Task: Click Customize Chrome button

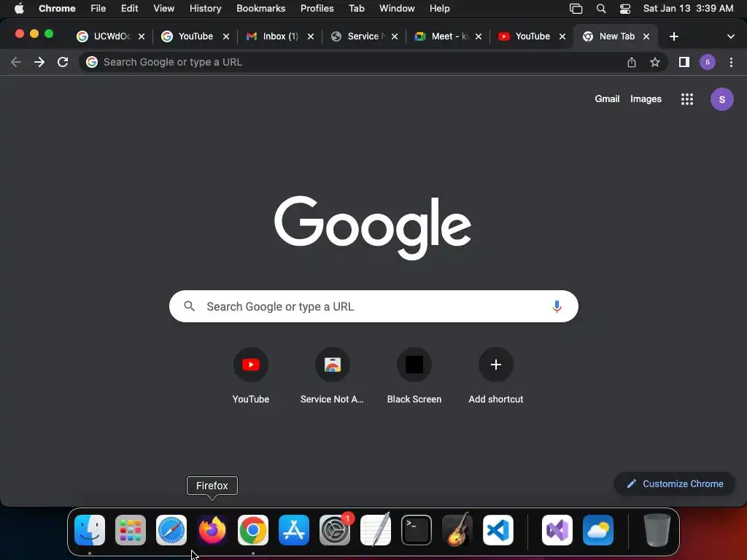Action: tap(674, 484)
